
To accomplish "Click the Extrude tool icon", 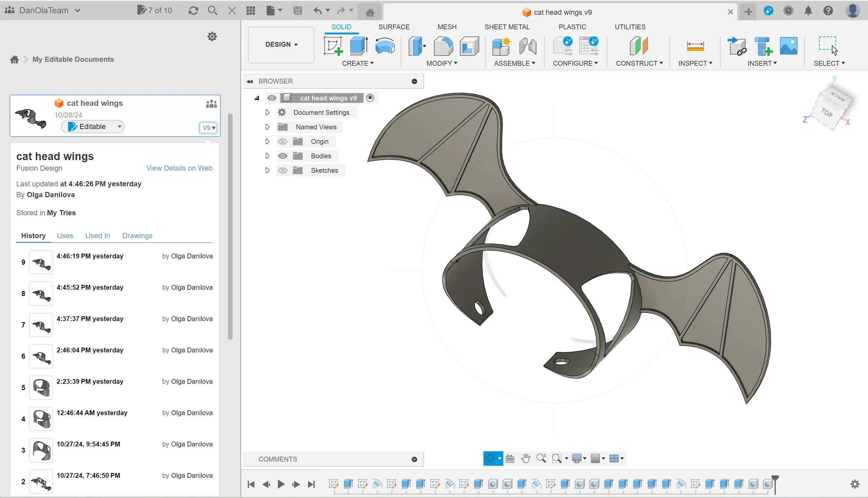I will tap(359, 46).
